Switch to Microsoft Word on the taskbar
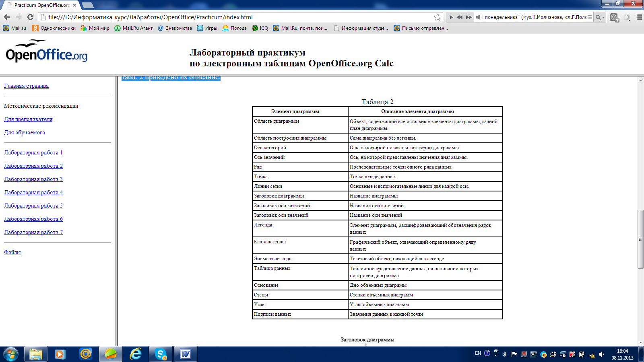This screenshot has height=362, width=644. [186, 354]
